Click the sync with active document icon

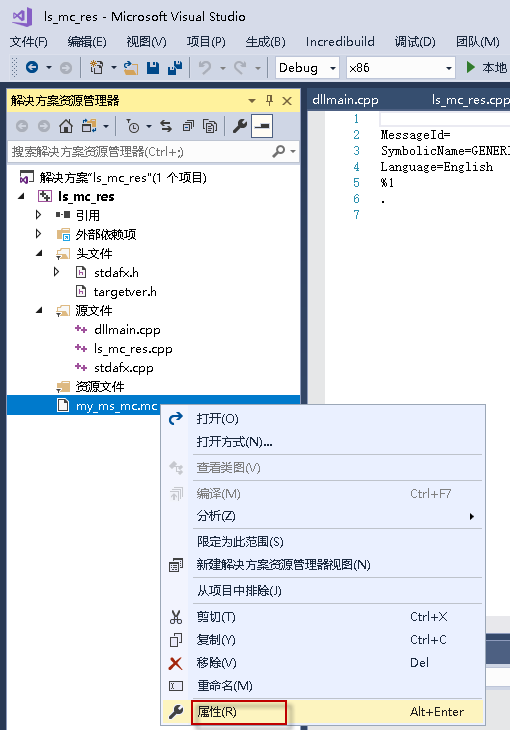click(x=166, y=126)
